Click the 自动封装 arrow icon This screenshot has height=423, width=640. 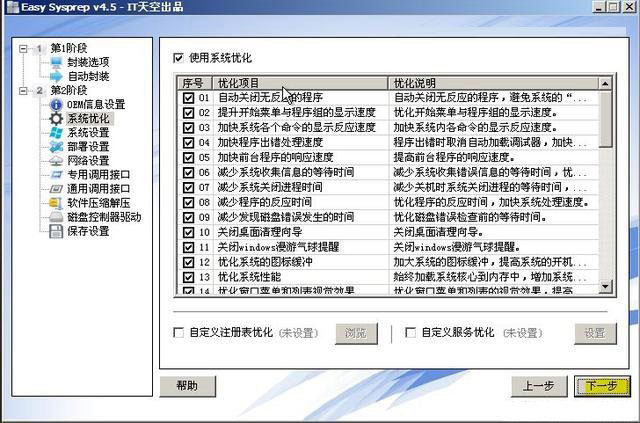point(56,76)
